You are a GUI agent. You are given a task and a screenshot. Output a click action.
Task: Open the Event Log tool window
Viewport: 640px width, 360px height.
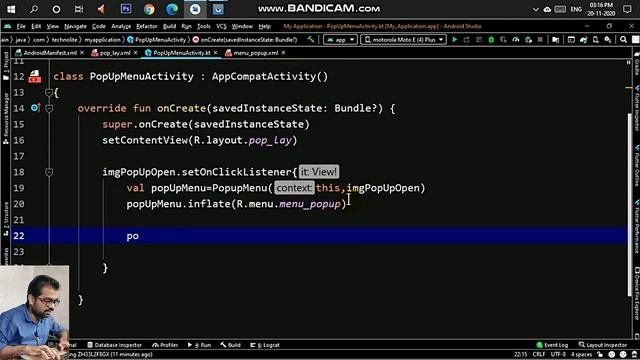click(552, 345)
